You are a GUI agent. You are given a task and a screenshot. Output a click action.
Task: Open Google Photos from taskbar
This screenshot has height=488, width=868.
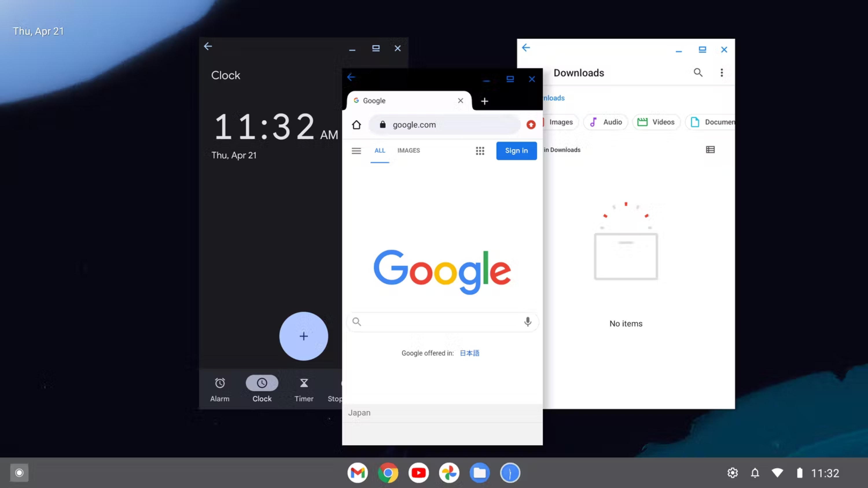449,472
